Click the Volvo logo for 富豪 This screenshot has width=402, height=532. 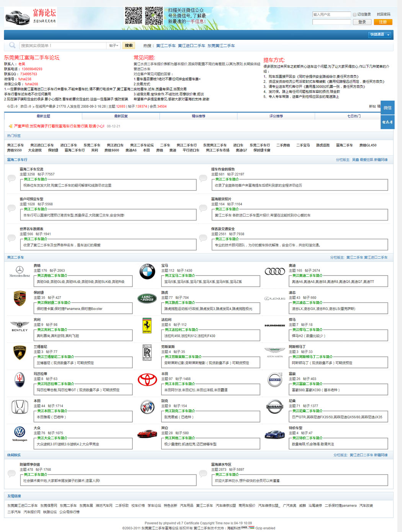[x=275, y=380]
